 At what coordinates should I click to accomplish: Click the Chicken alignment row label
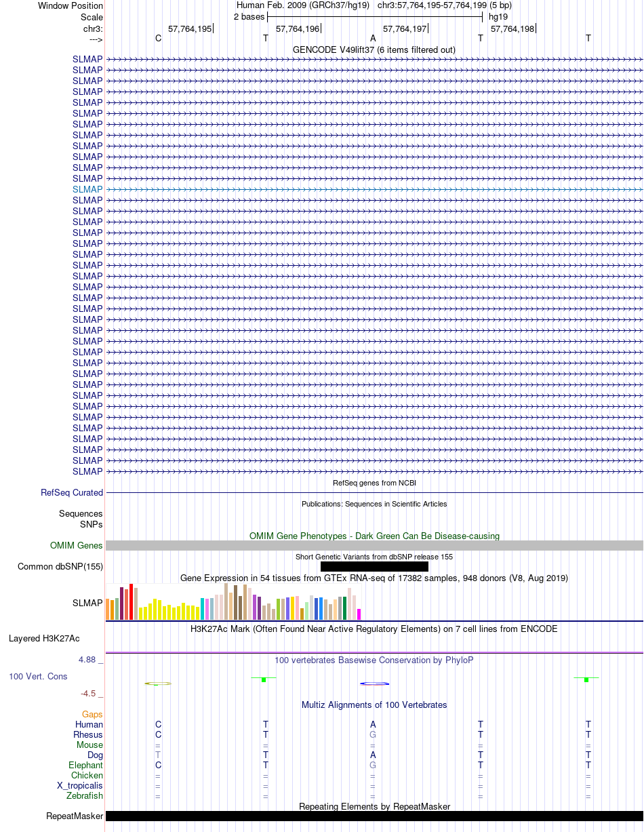point(87,775)
